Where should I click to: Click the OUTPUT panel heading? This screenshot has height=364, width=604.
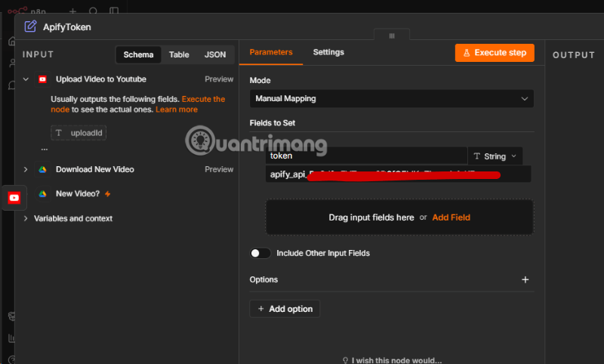coord(574,55)
